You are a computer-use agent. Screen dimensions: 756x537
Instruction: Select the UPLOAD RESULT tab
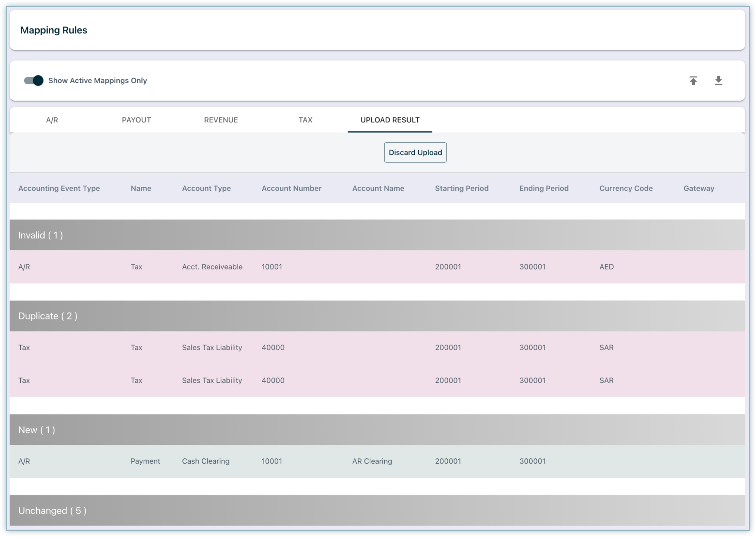tap(390, 120)
